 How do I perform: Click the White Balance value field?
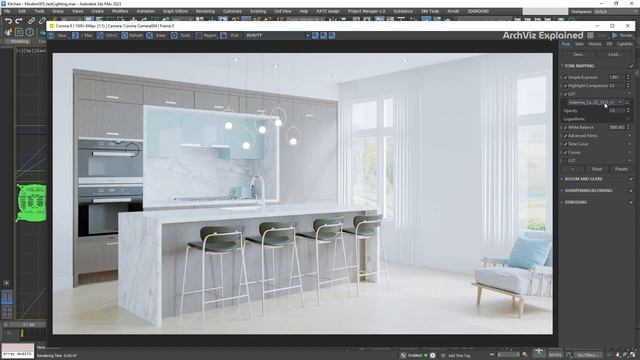(616, 127)
